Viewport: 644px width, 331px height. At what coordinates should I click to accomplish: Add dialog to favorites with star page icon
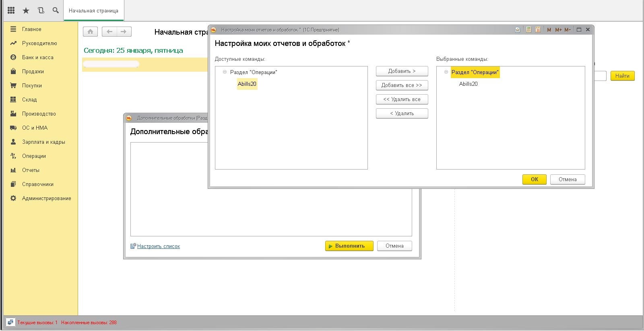pyautogui.click(x=518, y=30)
